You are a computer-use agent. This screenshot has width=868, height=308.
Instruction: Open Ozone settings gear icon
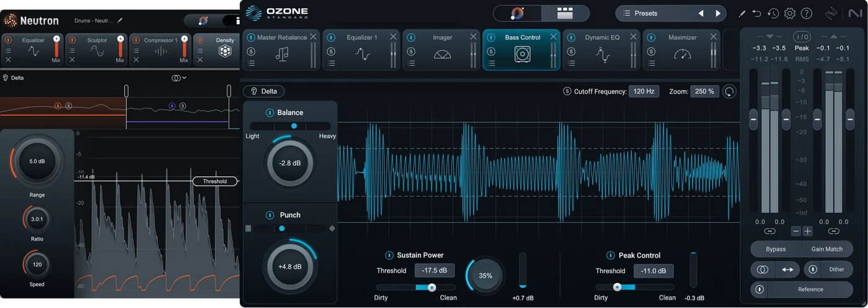790,13
